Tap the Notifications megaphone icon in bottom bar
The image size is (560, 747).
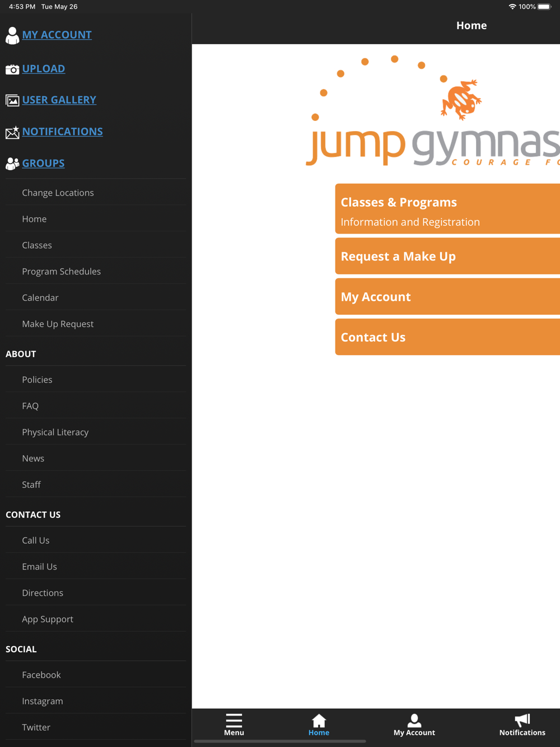(x=522, y=720)
